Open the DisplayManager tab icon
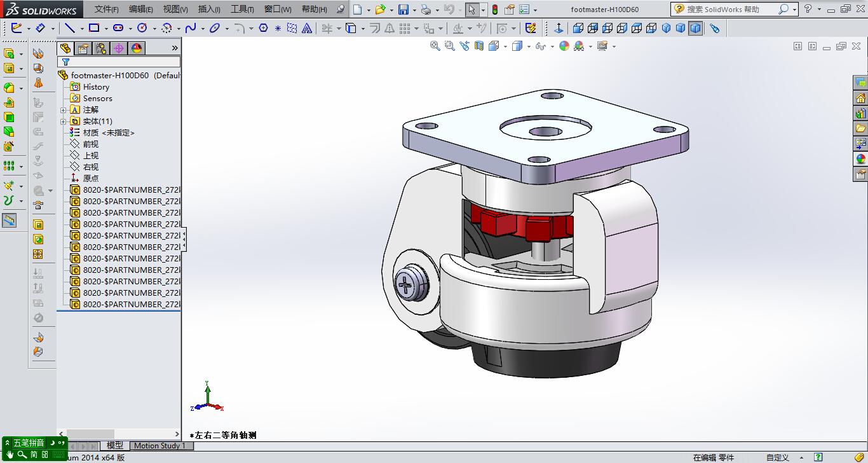This screenshot has width=868, height=463. tap(136, 48)
